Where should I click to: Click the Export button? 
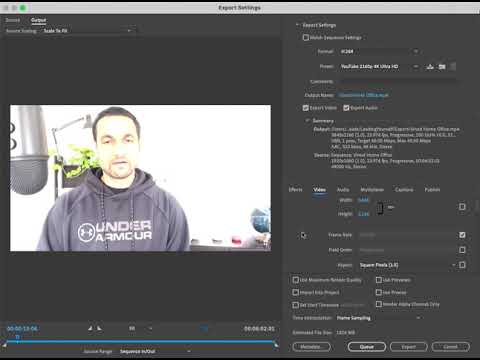point(408,347)
